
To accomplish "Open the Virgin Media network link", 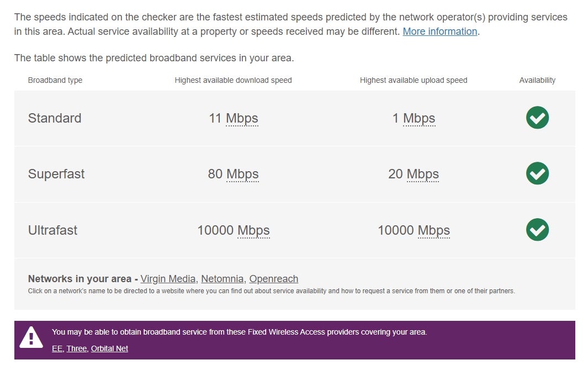I will 168,279.
